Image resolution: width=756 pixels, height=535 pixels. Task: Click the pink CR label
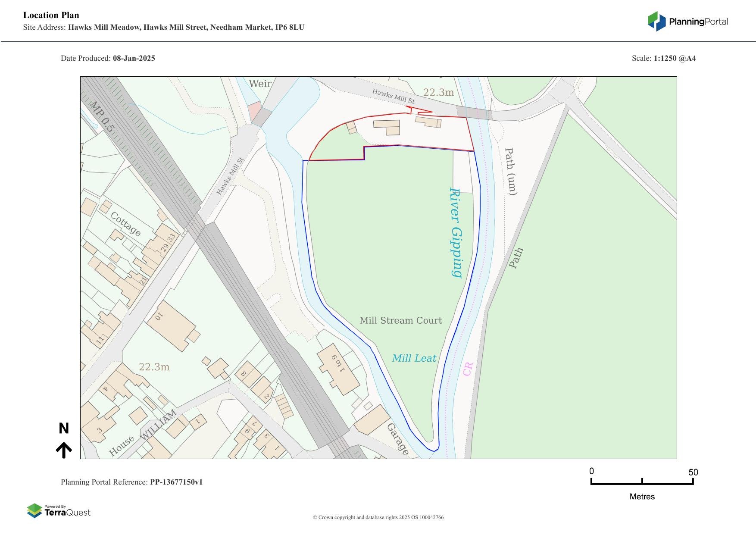(x=468, y=369)
